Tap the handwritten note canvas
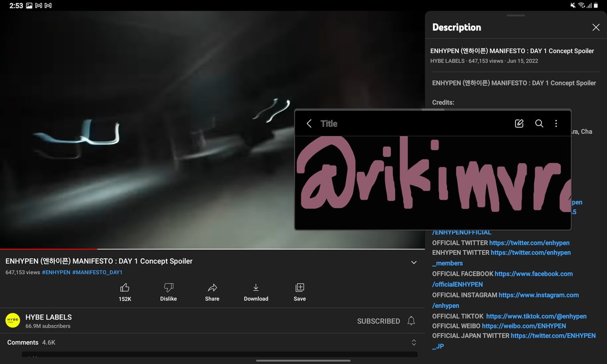Viewport: 607px width, 364px height. tap(433, 182)
